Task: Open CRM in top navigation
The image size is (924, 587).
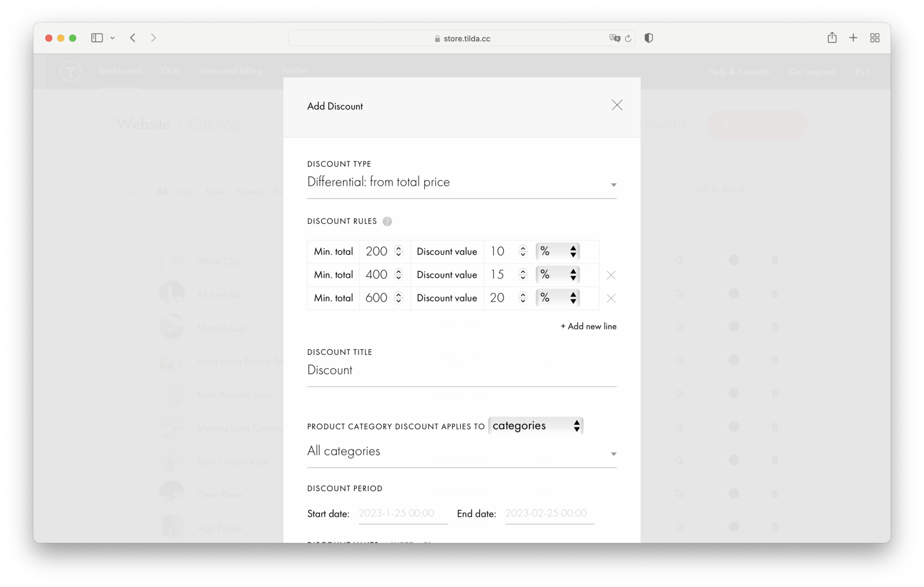Action: pos(170,71)
